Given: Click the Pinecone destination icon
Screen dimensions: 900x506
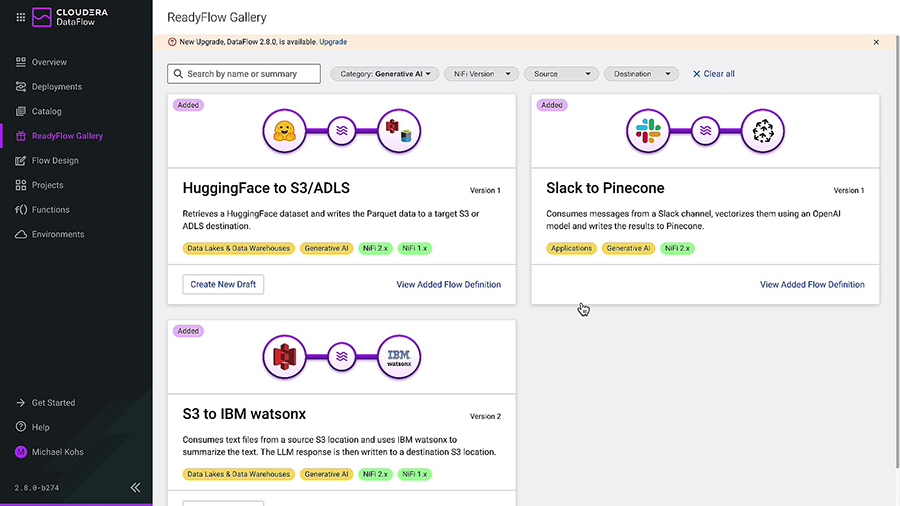Looking at the screenshot, I should (x=763, y=131).
